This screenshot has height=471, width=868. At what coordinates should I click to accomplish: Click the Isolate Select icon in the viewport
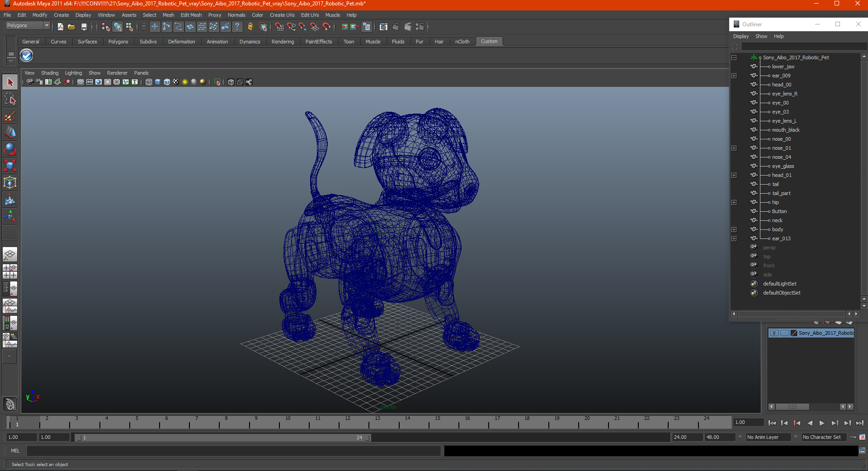tap(217, 82)
